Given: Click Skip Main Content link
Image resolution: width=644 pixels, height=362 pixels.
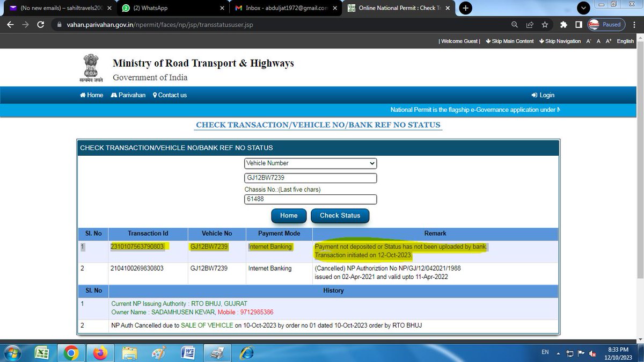Looking at the screenshot, I should coord(509,41).
